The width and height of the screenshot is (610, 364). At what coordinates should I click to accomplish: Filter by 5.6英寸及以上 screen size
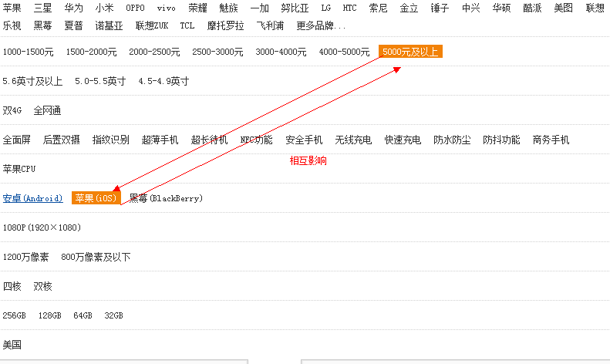(x=32, y=81)
